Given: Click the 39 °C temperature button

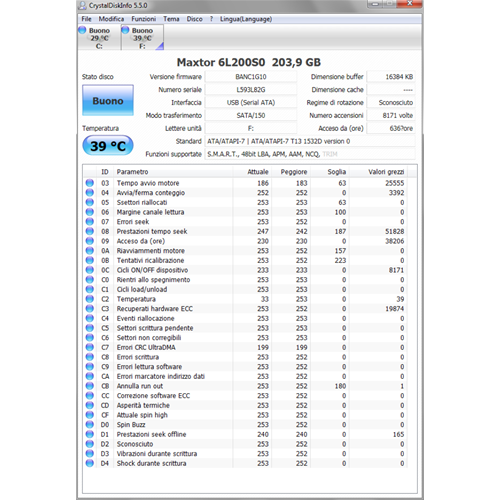Looking at the screenshot, I should tap(108, 146).
